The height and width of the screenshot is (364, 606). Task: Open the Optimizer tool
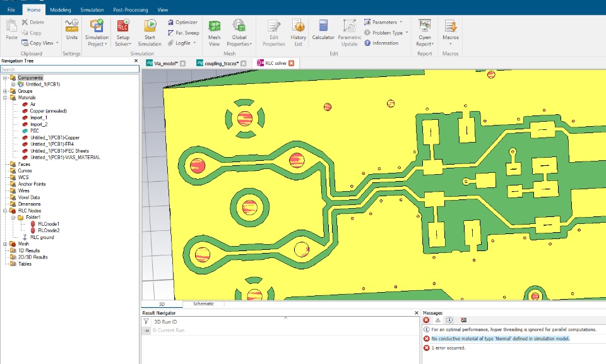pos(182,22)
